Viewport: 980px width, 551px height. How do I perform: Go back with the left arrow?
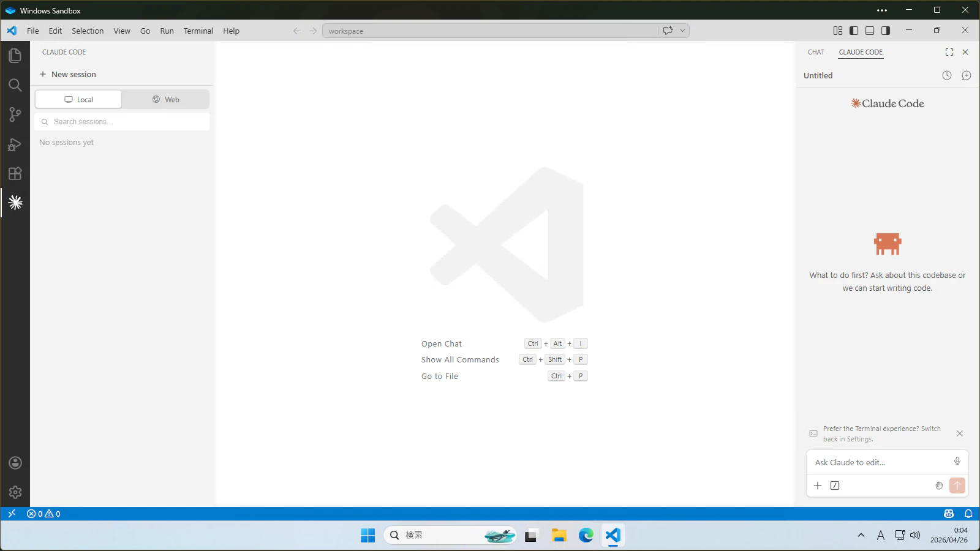pos(297,31)
